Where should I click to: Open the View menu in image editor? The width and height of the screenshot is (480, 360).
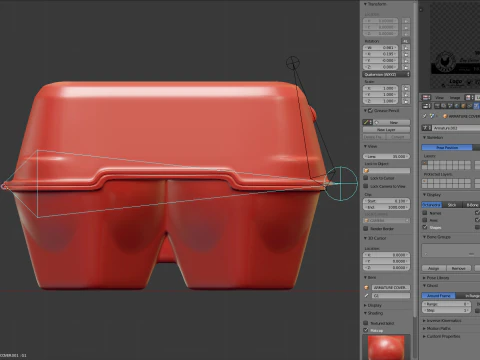[x=439, y=98]
